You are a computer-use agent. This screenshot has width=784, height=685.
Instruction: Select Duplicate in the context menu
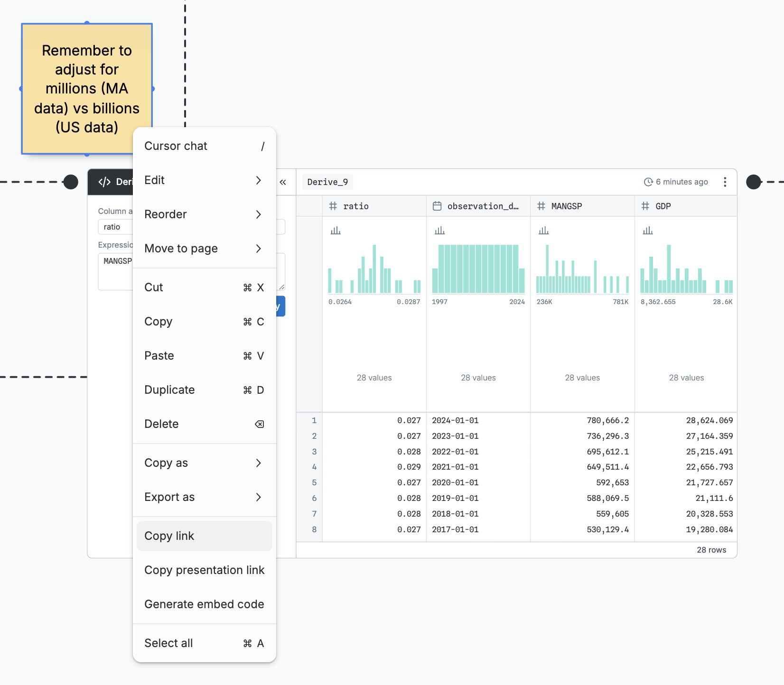204,390
